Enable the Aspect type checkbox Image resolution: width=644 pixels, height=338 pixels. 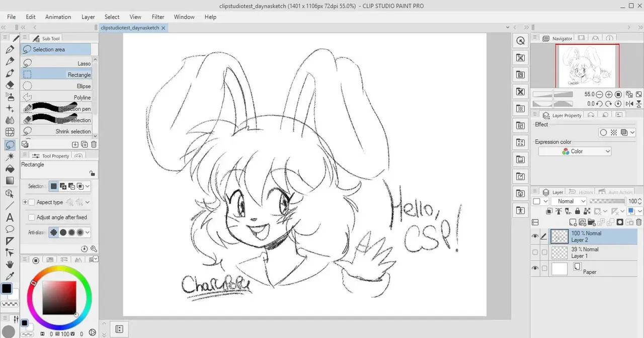(x=32, y=202)
